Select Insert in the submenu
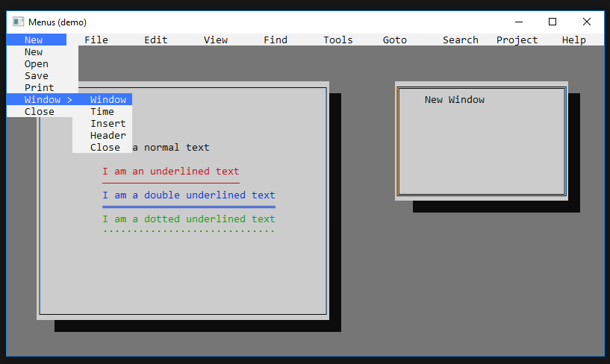The image size is (610, 364). click(x=102, y=124)
